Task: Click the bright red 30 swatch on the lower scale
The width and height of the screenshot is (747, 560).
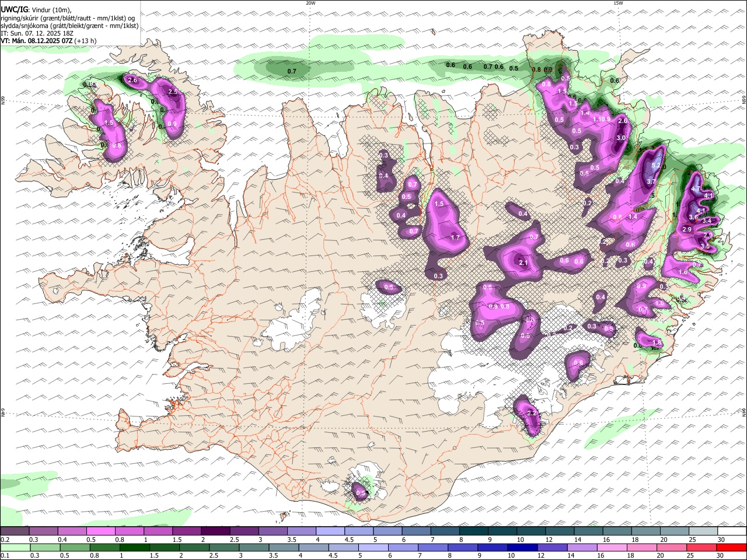Action: tap(731, 547)
